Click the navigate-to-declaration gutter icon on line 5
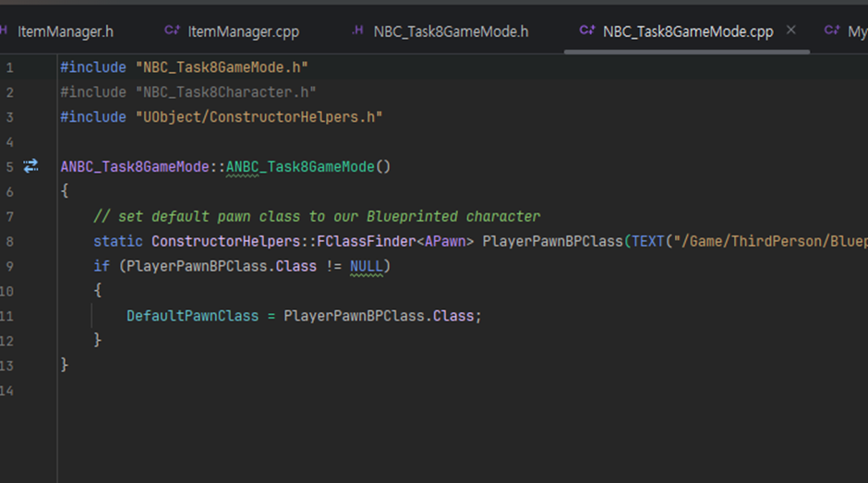The image size is (868, 483). coord(31,165)
